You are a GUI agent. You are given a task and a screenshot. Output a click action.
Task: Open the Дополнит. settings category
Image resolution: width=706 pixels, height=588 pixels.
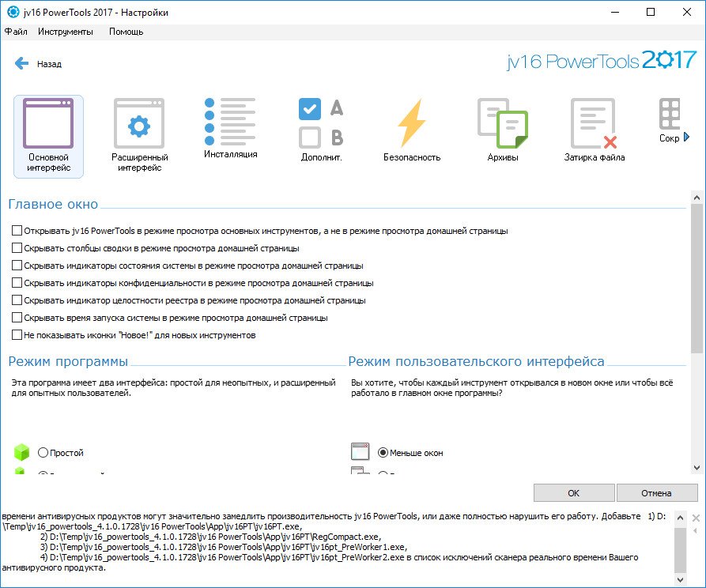tap(321, 130)
